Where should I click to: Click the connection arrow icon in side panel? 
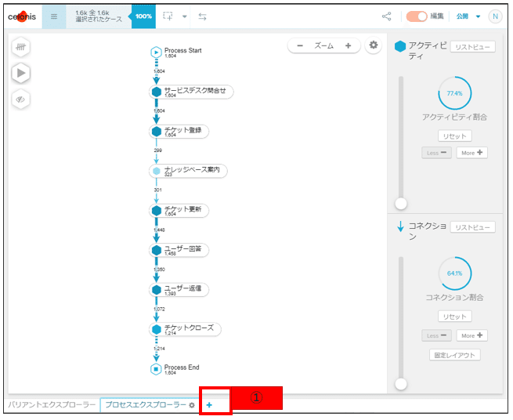tap(400, 226)
